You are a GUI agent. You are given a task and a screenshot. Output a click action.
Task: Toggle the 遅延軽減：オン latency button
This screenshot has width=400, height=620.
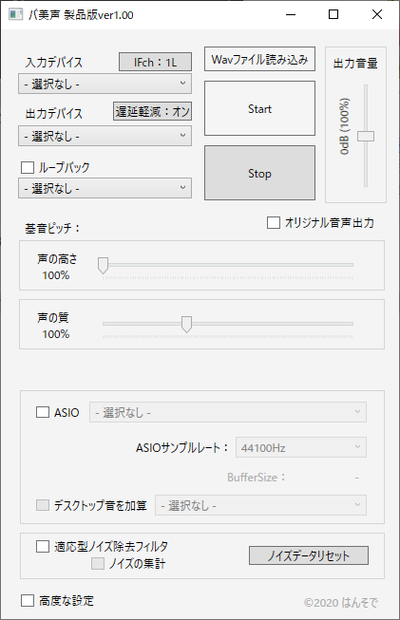click(153, 112)
